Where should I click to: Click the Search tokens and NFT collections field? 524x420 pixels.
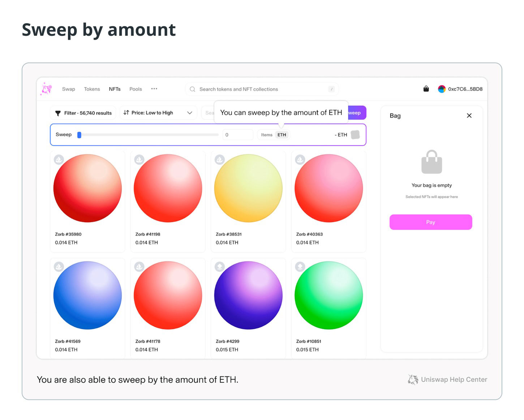click(262, 89)
